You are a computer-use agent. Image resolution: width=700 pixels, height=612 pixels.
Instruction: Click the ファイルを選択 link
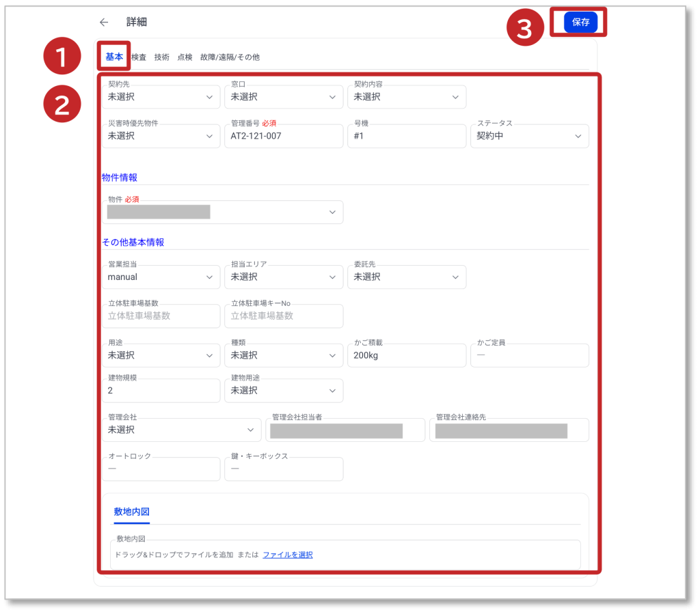pyautogui.click(x=288, y=555)
